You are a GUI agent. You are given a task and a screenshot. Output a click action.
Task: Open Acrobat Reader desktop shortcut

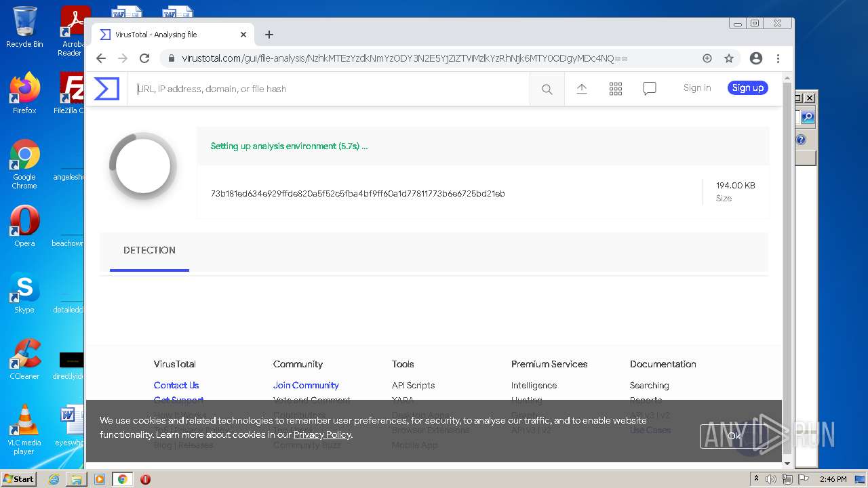(70, 30)
